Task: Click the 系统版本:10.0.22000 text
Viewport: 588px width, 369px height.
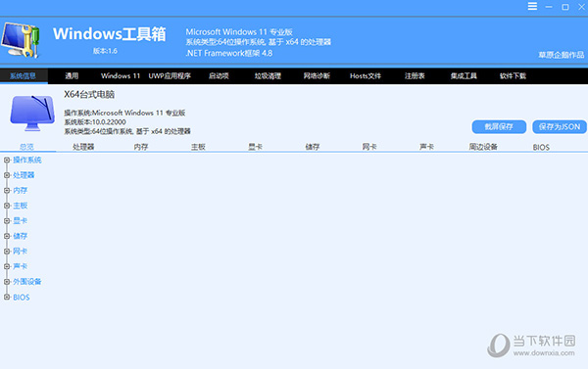Action: (x=95, y=122)
